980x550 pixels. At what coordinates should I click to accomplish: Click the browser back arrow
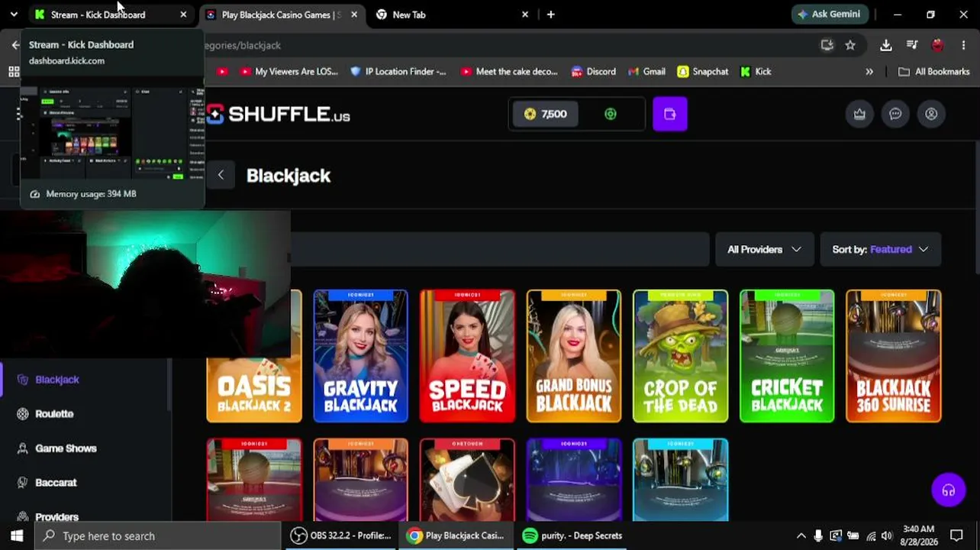tap(15, 45)
